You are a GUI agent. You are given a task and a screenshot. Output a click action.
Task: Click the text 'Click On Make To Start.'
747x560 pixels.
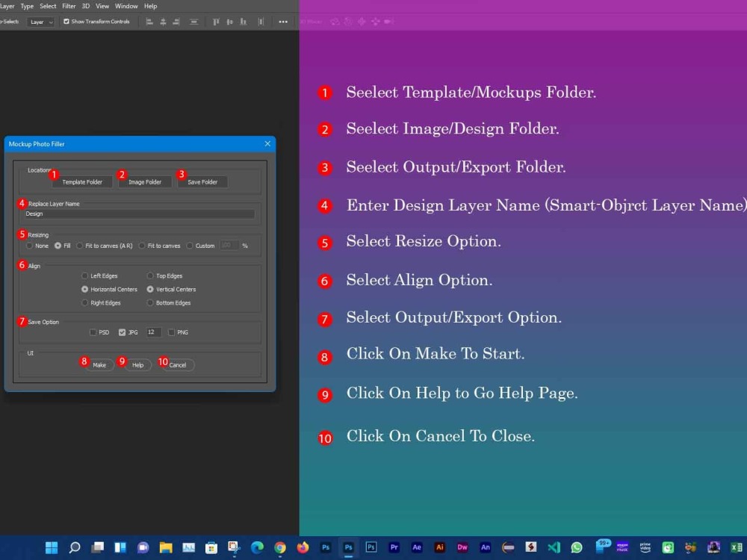[436, 354]
